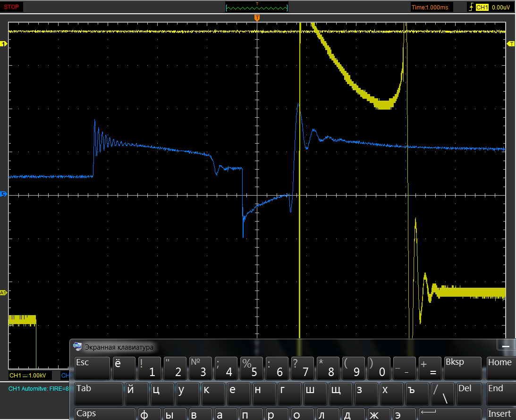Viewport: 516px width, 420px height.
Task: Open the CH1 1.00kV scale setting
Action: (28, 376)
